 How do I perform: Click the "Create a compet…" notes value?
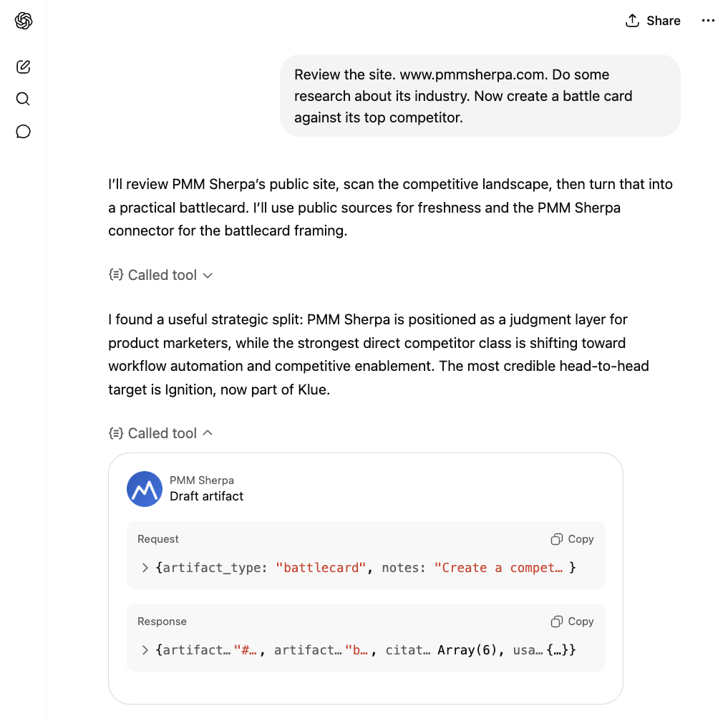[498, 568]
